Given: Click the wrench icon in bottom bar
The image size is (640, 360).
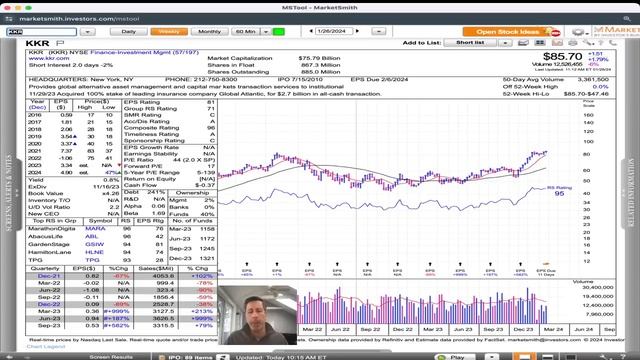Looking at the screenshot, I should click(604, 357).
